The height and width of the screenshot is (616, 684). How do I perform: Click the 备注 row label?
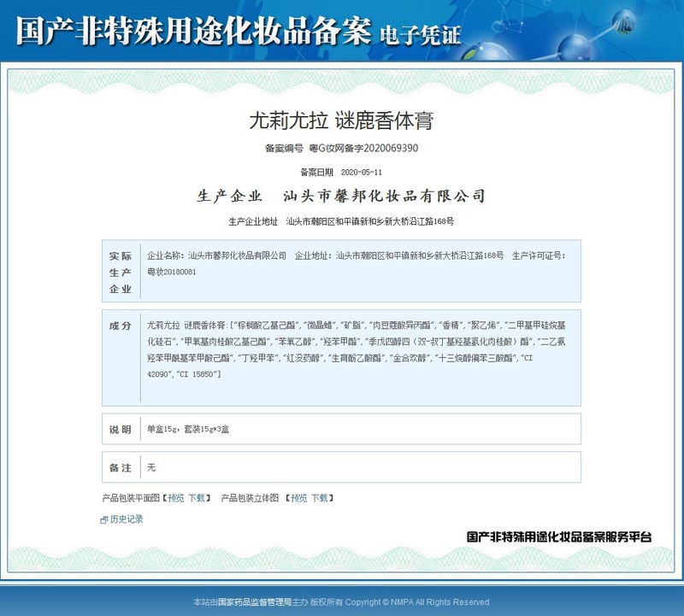pyautogui.click(x=121, y=468)
